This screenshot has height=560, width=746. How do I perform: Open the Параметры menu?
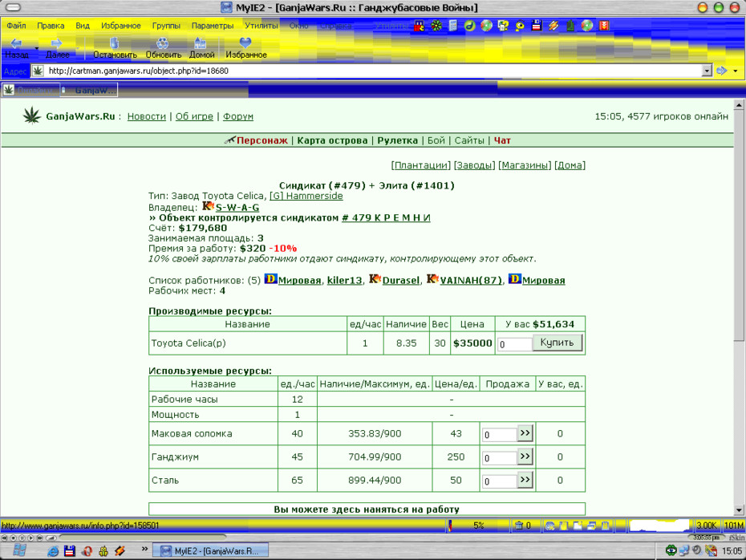click(213, 26)
